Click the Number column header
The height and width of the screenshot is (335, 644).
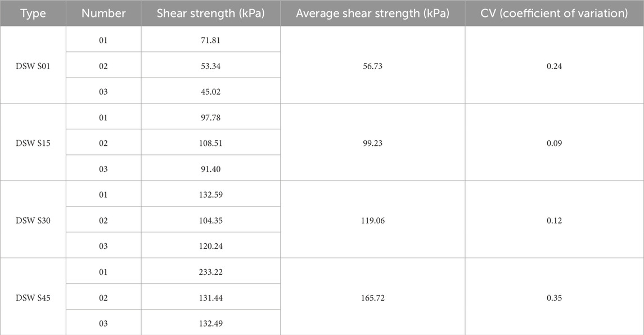click(x=103, y=13)
